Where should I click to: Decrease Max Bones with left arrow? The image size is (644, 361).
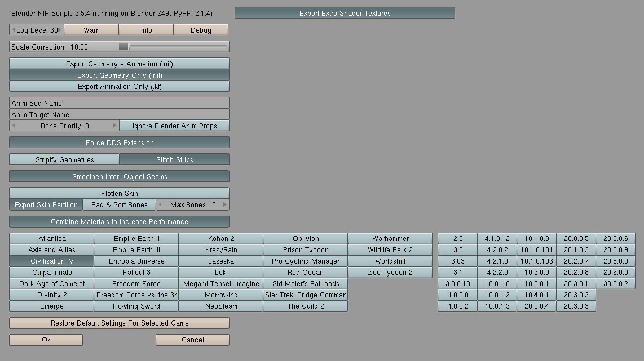(160, 204)
